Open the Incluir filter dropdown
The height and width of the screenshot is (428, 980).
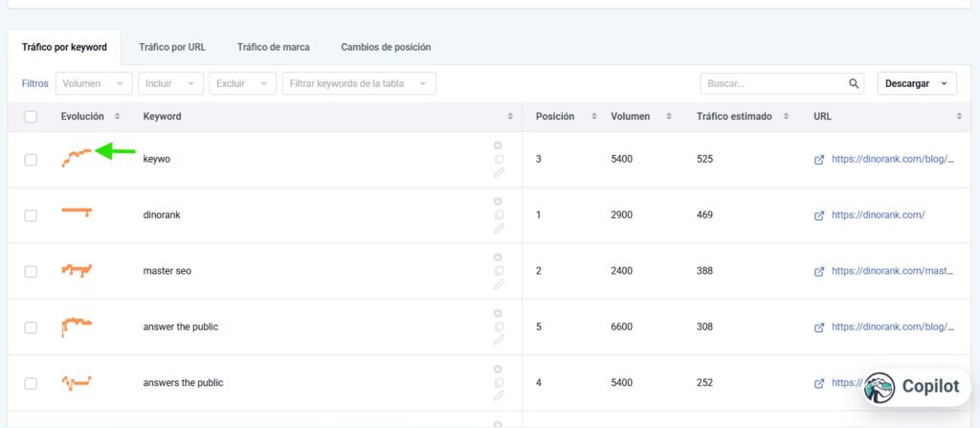click(x=170, y=83)
